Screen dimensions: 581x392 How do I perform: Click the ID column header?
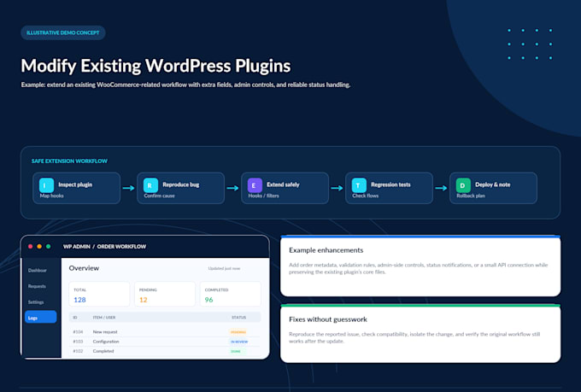pyautogui.click(x=75, y=318)
